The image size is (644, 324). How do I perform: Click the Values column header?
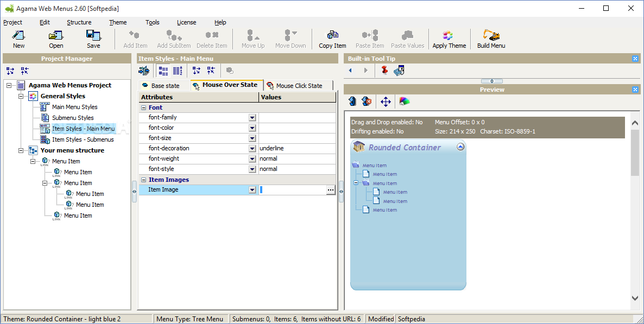(x=297, y=97)
